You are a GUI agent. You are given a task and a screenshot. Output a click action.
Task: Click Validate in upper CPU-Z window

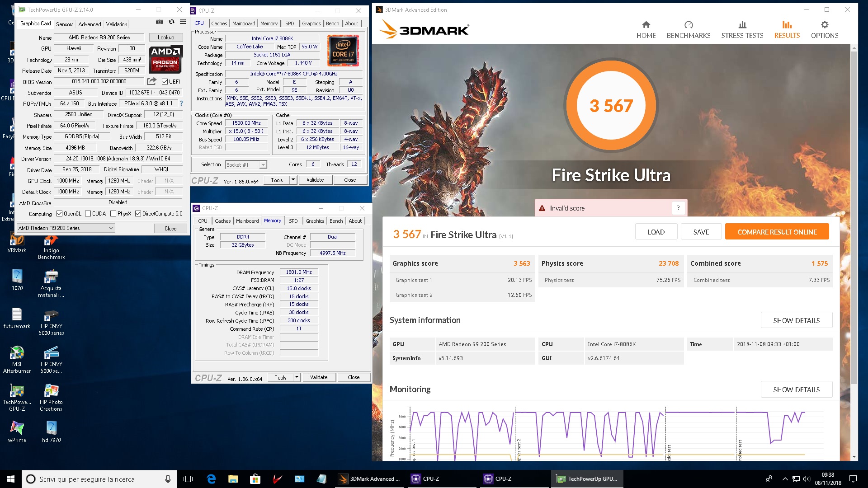point(315,180)
